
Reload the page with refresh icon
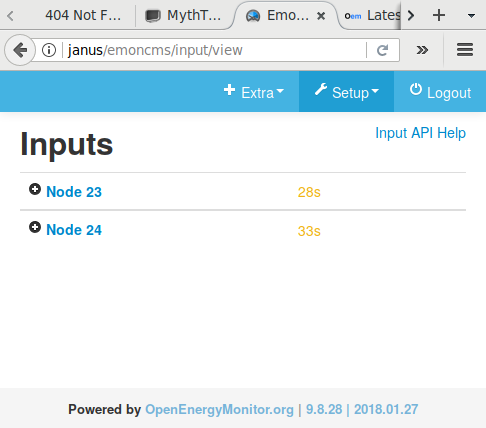pos(383,50)
